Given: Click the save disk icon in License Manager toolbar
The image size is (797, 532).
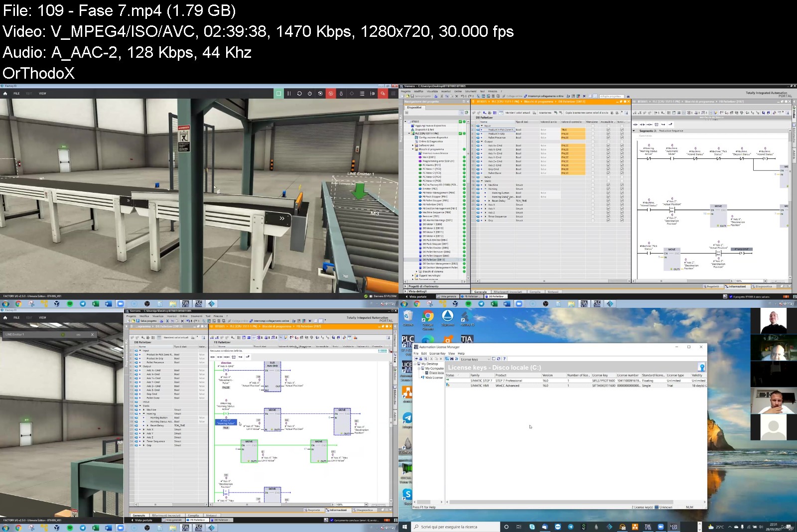Looking at the screenshot, I should click(420, 359).
